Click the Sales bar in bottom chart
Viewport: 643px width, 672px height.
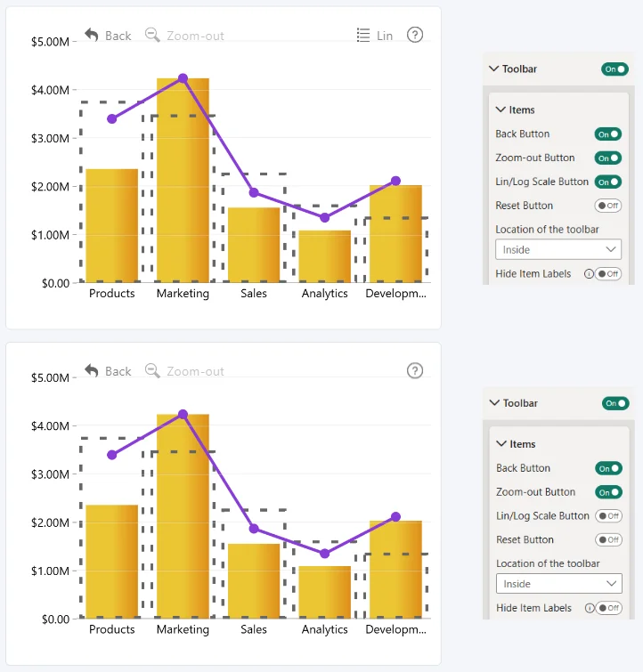[254, 580]
